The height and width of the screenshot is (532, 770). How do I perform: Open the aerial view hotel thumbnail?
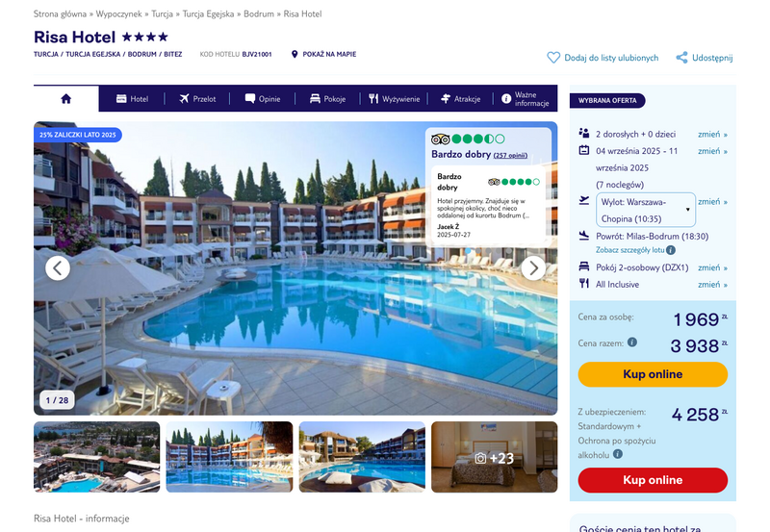pyautogui.click(x=97, y=457)
